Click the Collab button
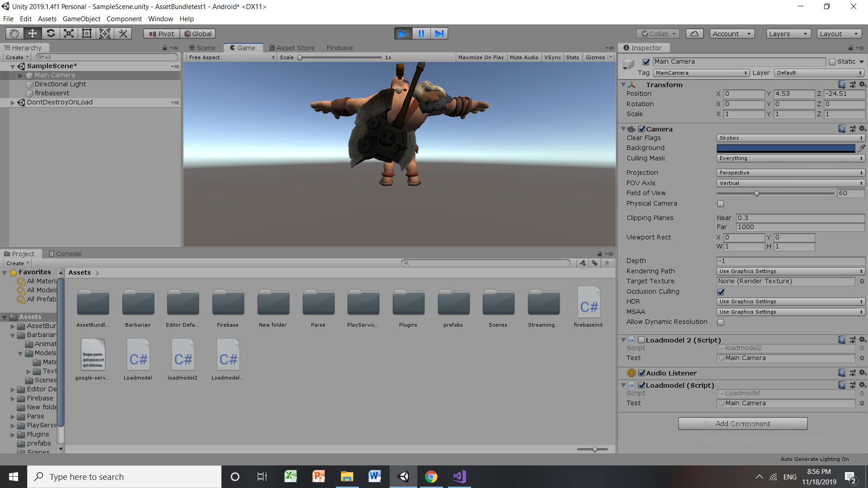The image size is (868, 488). point(658,34)
